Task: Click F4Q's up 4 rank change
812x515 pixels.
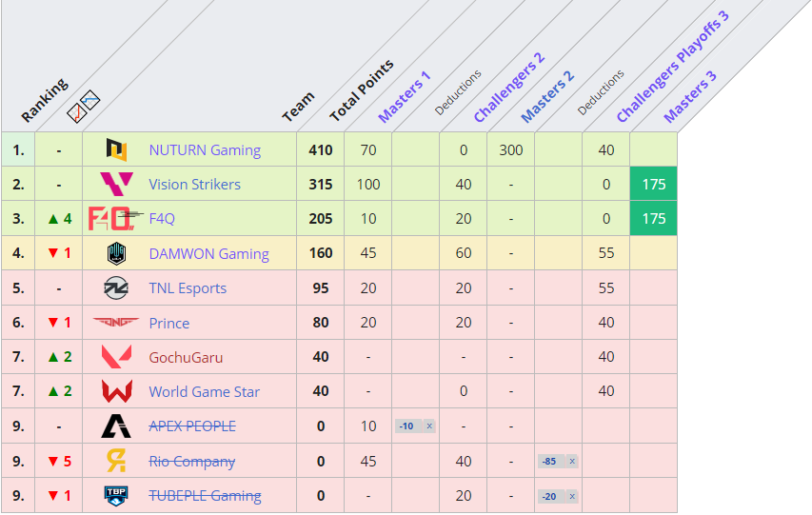Action: (x=60, y=219)
